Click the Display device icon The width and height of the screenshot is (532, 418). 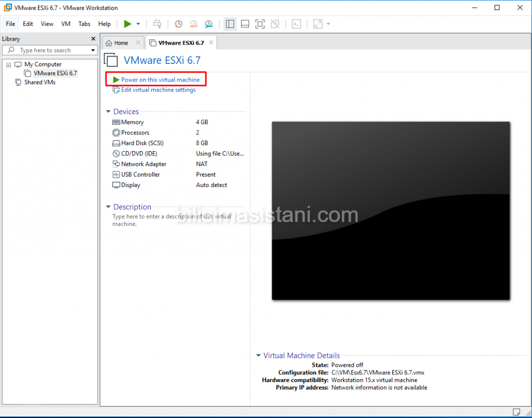(116, 185)
